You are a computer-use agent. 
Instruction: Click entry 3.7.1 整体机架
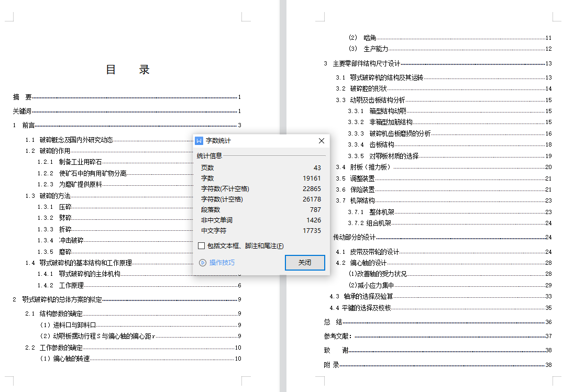tap(450, 212)
